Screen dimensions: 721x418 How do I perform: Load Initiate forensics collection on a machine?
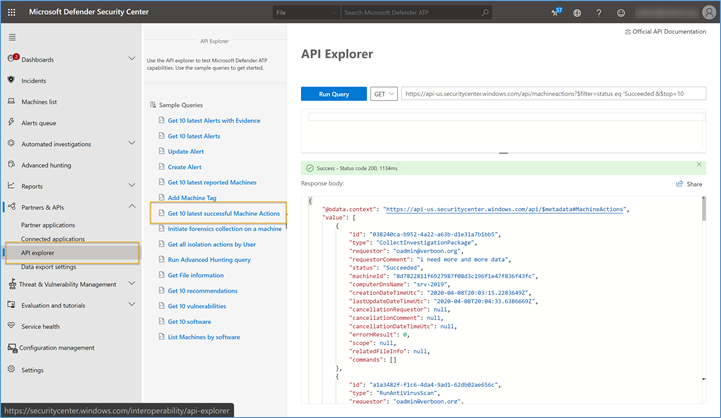coord(225,229)
